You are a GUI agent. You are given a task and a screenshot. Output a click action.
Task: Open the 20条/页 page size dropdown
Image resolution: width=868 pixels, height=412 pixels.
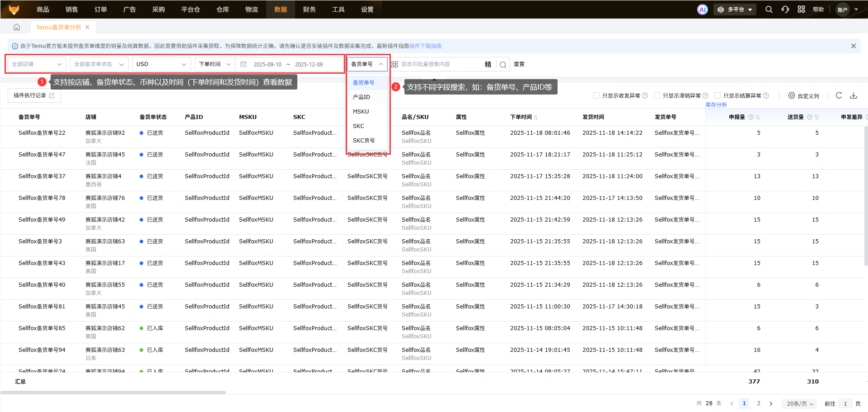click(x=800, y=403)
